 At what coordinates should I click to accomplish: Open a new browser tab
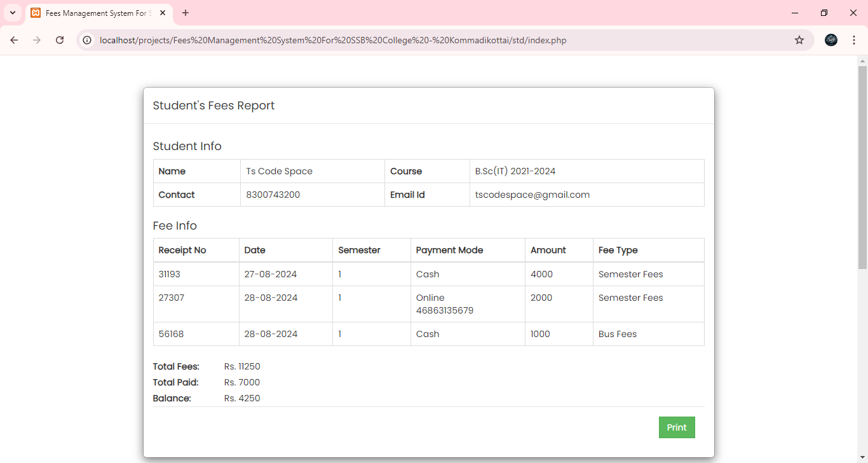click(186, 13)
